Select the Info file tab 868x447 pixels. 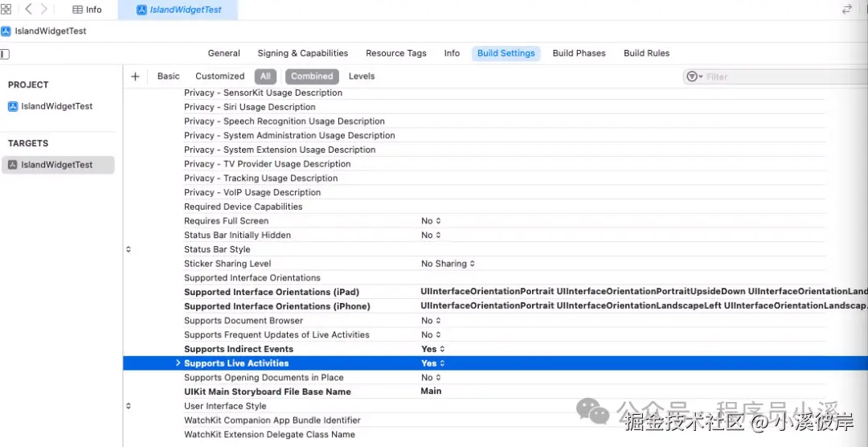pos(88,10)
